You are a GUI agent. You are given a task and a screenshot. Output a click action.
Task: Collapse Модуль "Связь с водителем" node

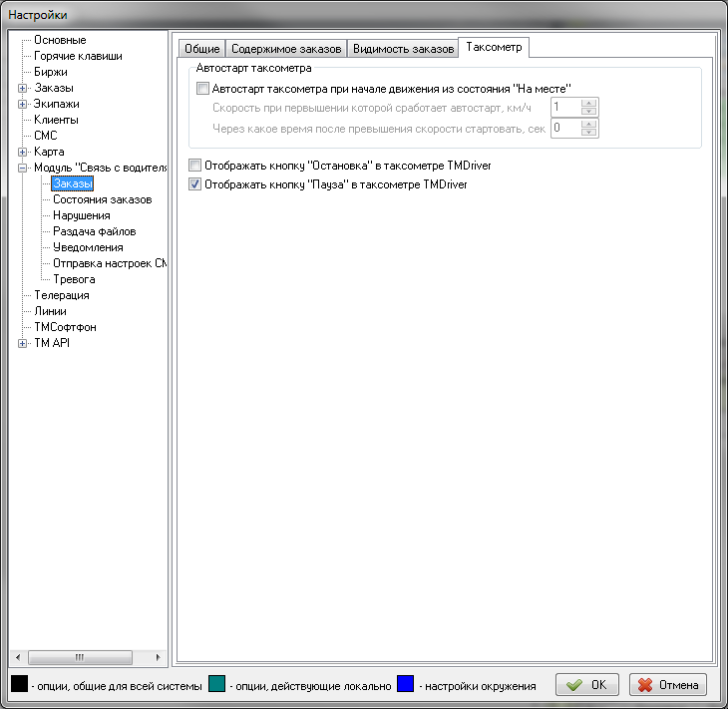point(23,168)
